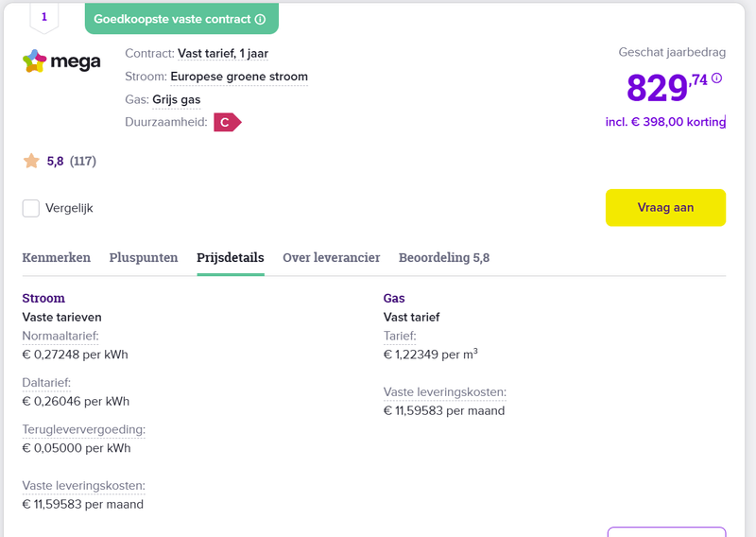Click the info icon next to Goedkoopste vaste contract

260,19
